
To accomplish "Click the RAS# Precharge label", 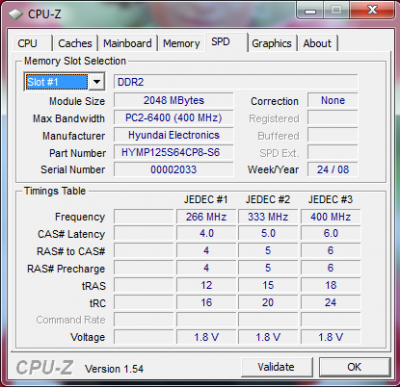I will [x=66, y=269].
